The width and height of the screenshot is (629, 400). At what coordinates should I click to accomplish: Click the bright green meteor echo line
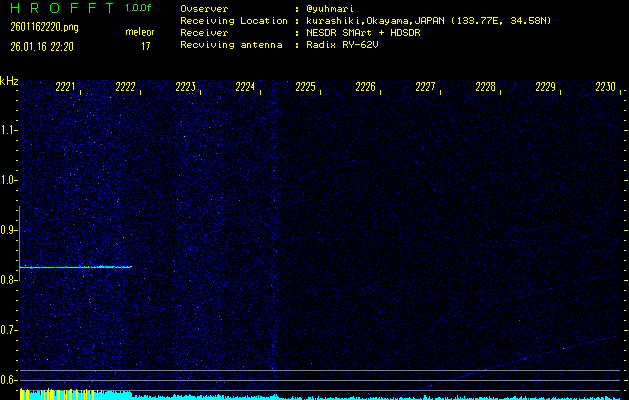76,267
